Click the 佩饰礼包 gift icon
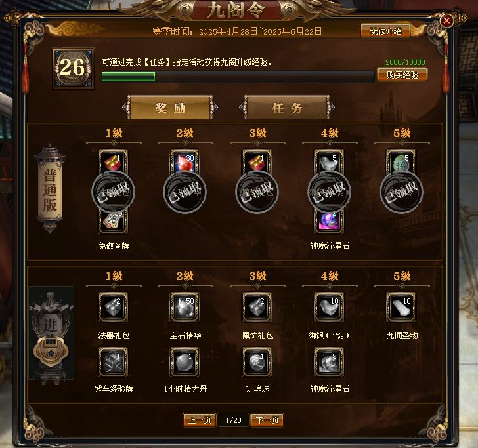The width and height of the screenshot is (478, 448). point(257,307)
